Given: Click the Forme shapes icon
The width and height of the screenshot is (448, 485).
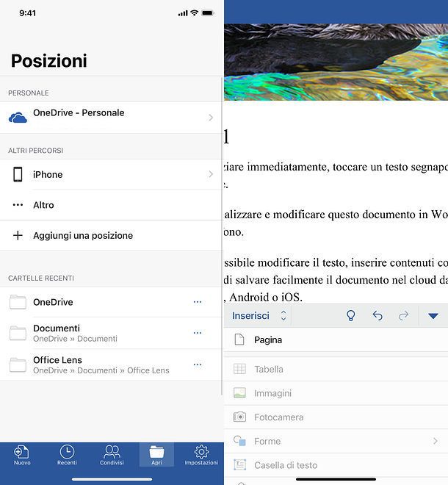Looking at the screenshot, I should point(239,440).
